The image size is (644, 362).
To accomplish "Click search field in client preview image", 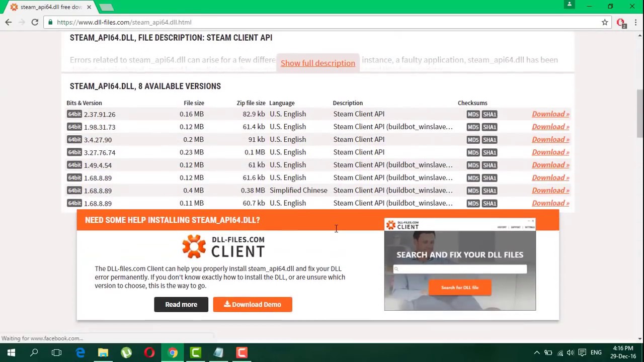I will [x=460, y=269].
